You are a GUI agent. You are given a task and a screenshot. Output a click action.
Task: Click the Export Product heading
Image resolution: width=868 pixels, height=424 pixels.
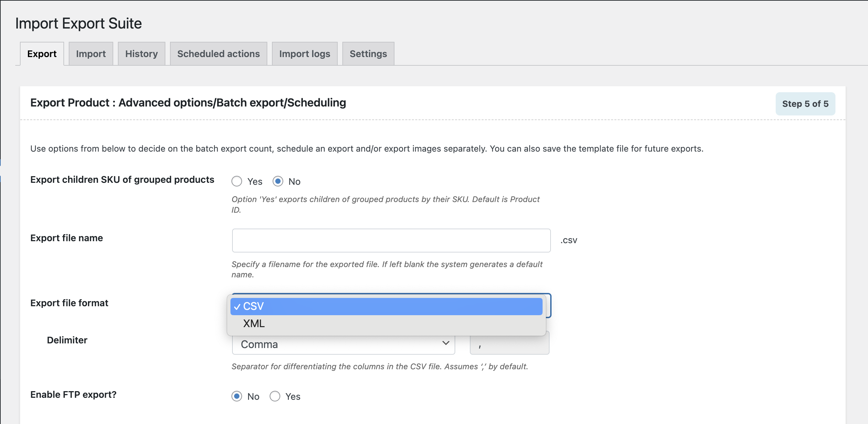(188, 103)
